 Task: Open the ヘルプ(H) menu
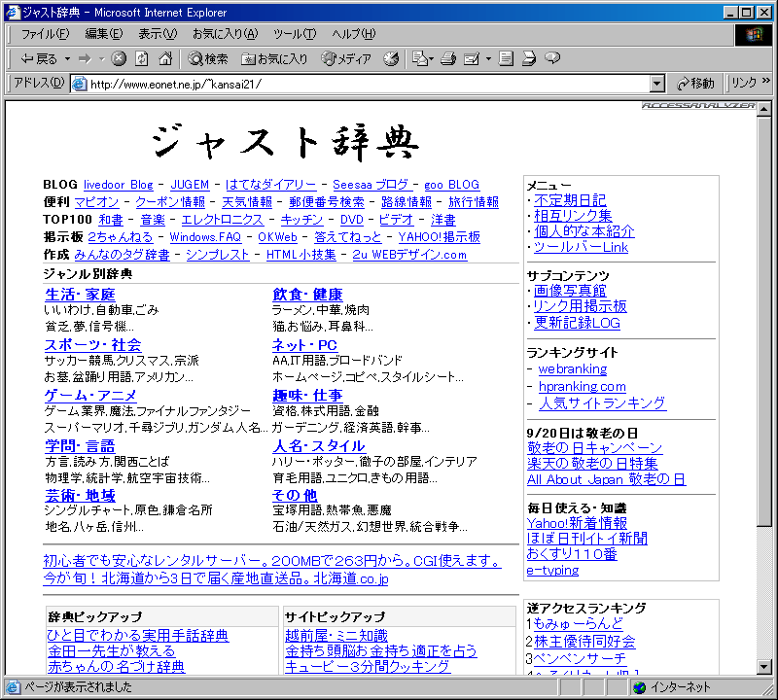[x=354, y=34]
